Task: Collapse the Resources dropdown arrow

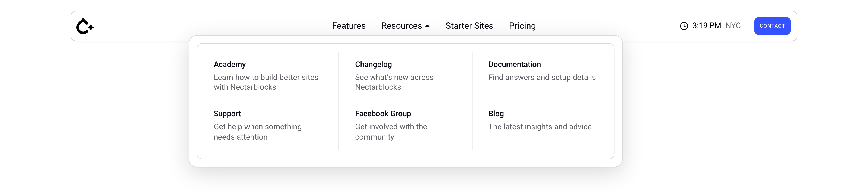Action: click(x=427, y=26)
